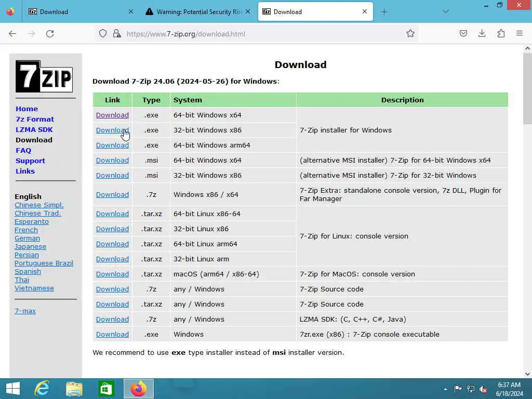
Task: Launch Internet Explorer from the taskbar
Action: tap(43, 389)
